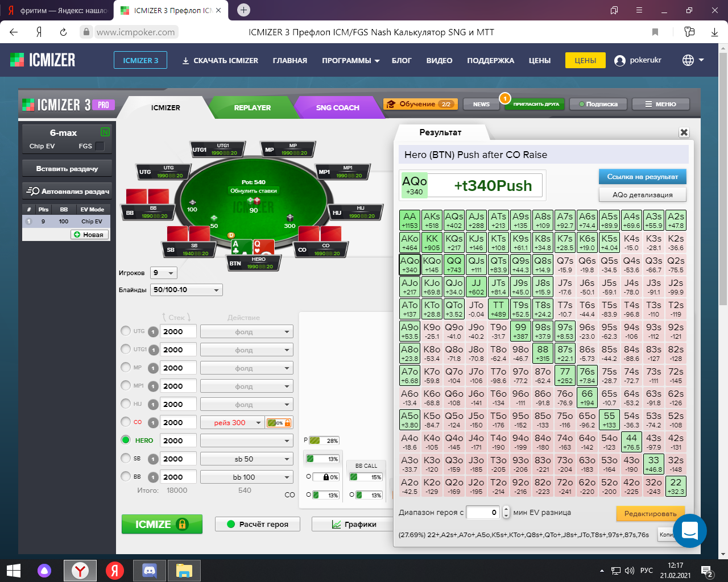This screenshot has width=728, height=582.
Task: Open the ПОДДЕРЖКА menu item
Action: click(490, 60)
